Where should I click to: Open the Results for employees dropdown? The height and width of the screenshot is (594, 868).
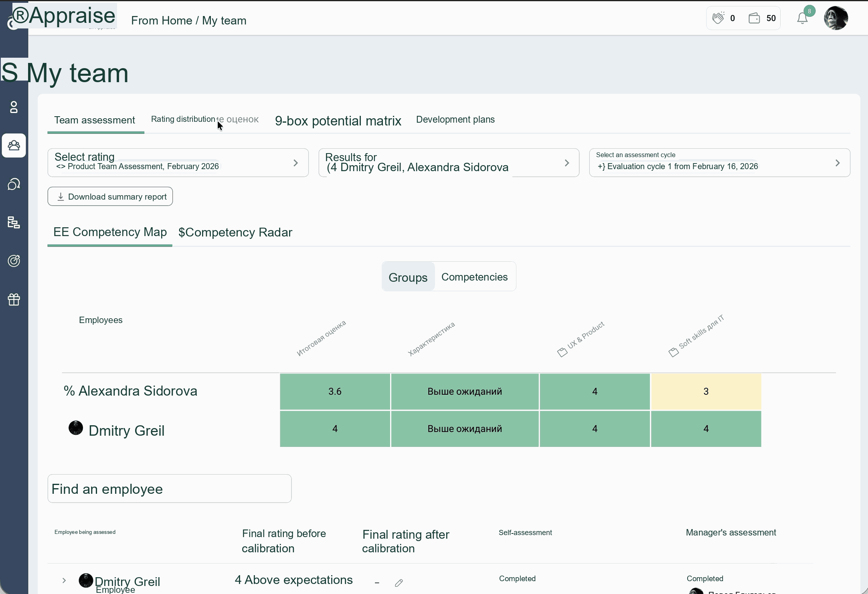449,163
